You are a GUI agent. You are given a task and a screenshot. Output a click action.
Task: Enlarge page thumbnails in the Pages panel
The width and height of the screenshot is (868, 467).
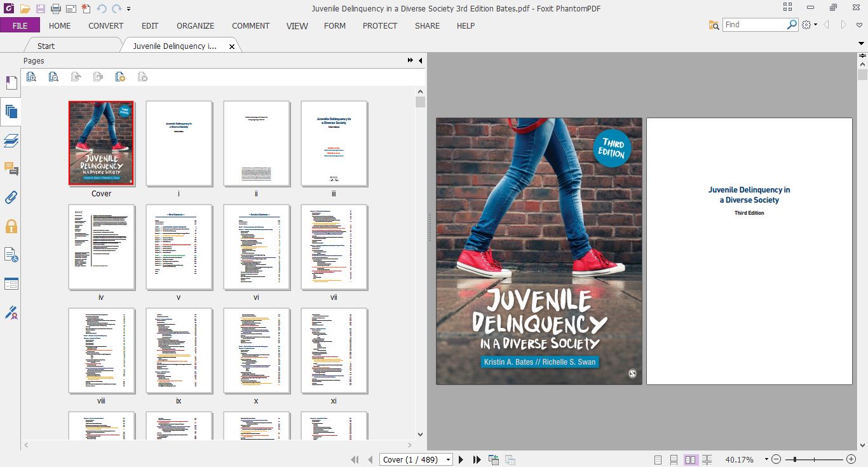point(31,77)
